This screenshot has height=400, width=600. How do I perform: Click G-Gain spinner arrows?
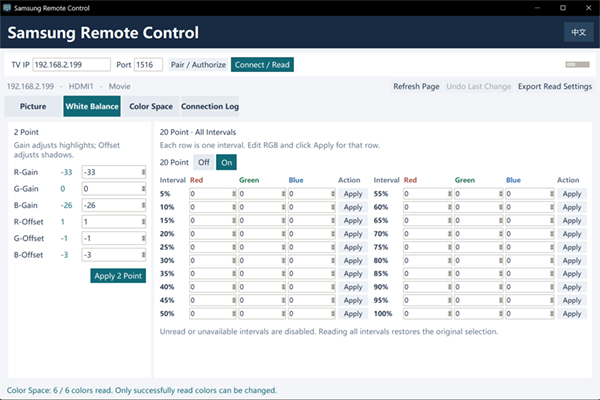pos(143,189)
